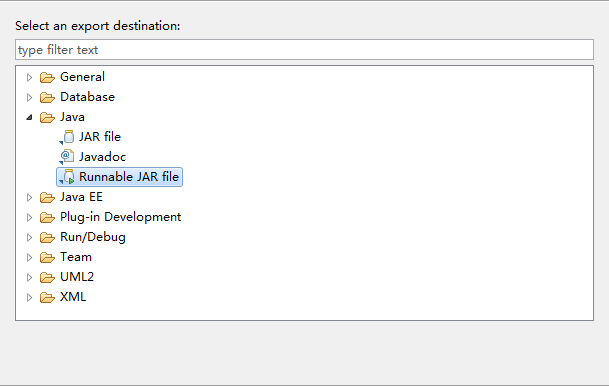Choose the JAR file label
Viewport: 609px width, 387px height.
100,137
